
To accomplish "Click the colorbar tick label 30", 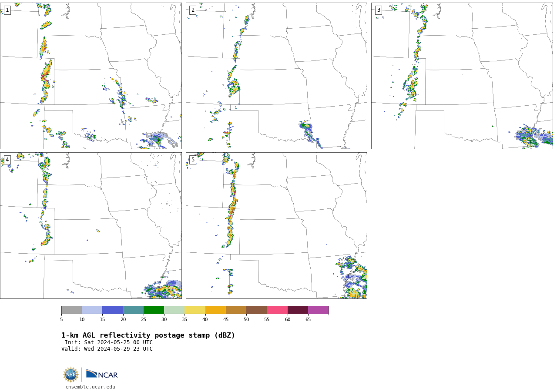I will click(164, 320).
